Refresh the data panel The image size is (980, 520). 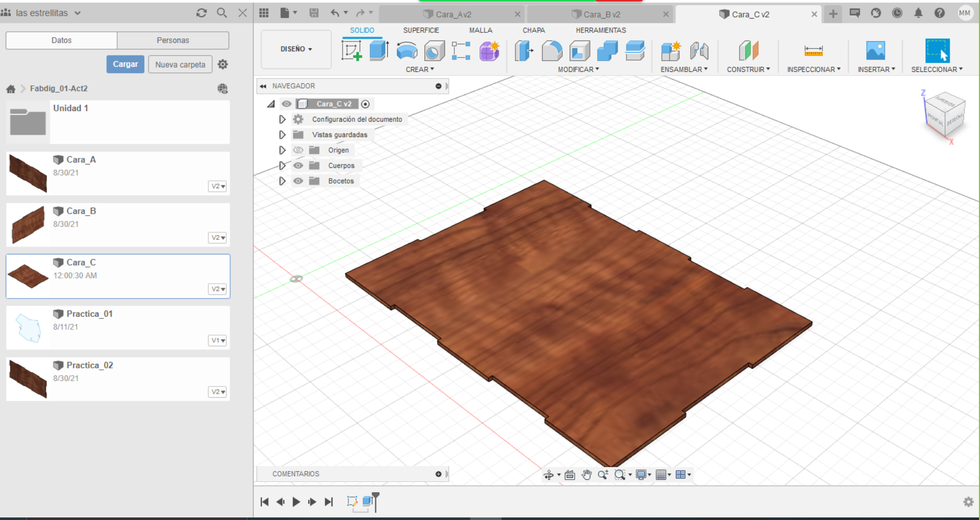(201, 13)
